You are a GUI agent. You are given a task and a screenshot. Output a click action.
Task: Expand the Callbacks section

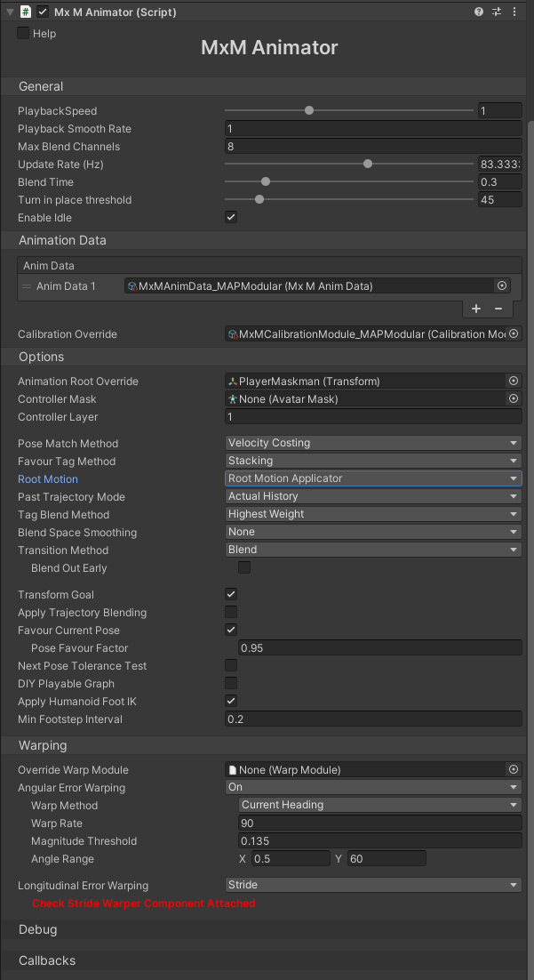[x=47, y=960]
